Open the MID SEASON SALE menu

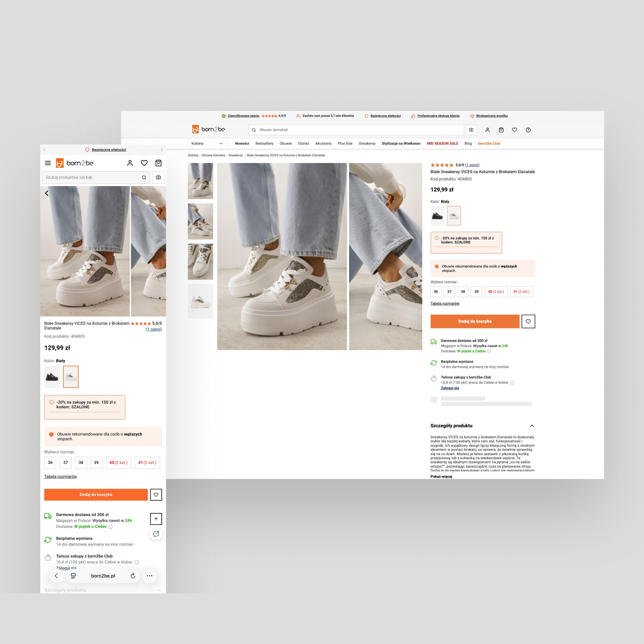442,144
